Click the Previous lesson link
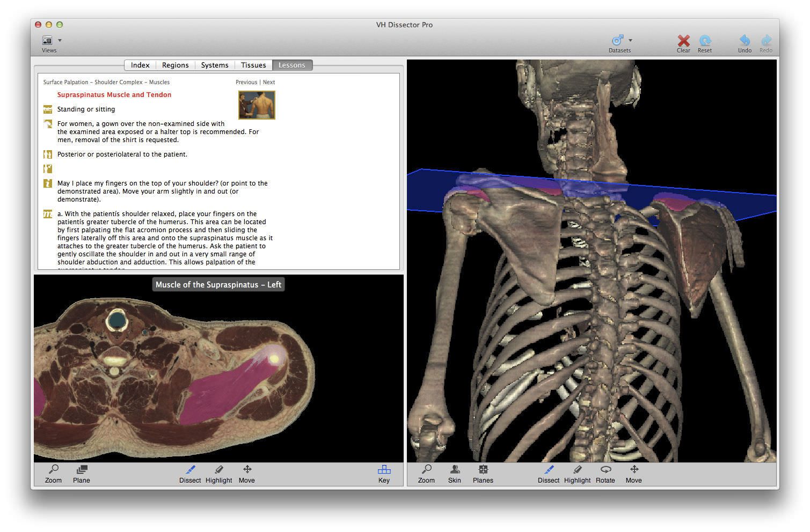This screenshot has height=532, width=810. pyautogui.click(x=246, y=82)
